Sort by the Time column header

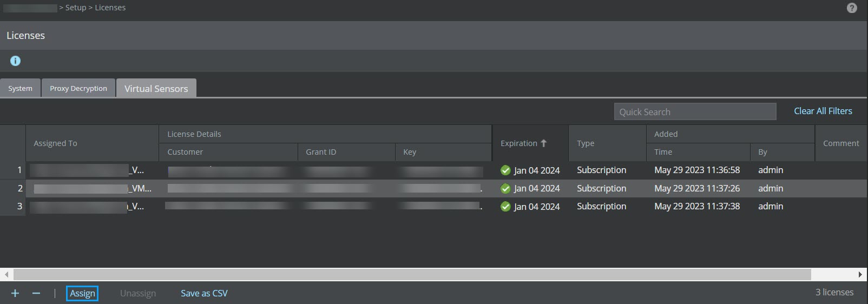698,152
